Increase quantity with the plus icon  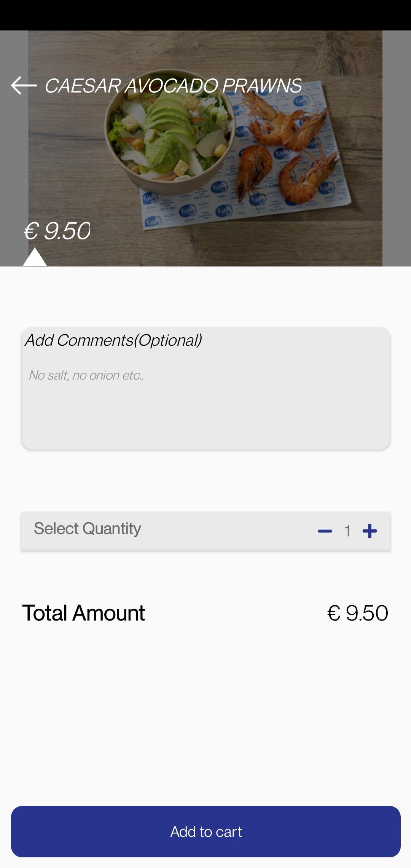[x=370, y=531]
